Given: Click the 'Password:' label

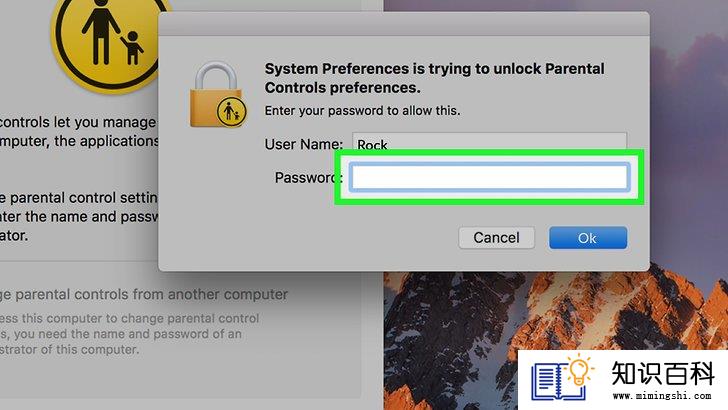Looking at the screenshot, I should [x=309, y=177].
